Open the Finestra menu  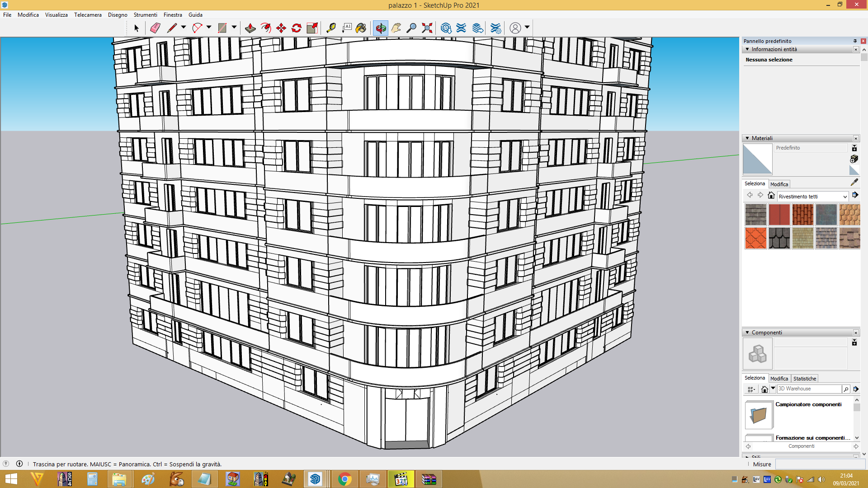173,15
